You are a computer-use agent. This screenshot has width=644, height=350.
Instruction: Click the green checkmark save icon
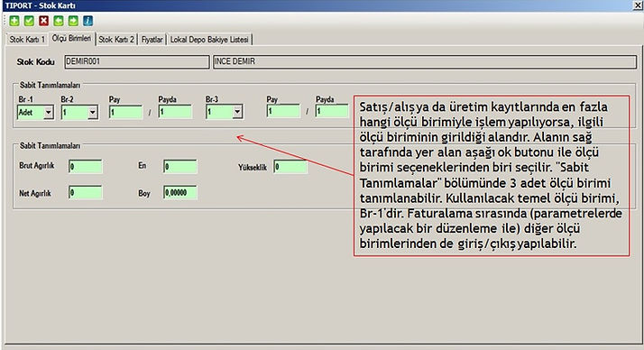click(x=29, y=21)
